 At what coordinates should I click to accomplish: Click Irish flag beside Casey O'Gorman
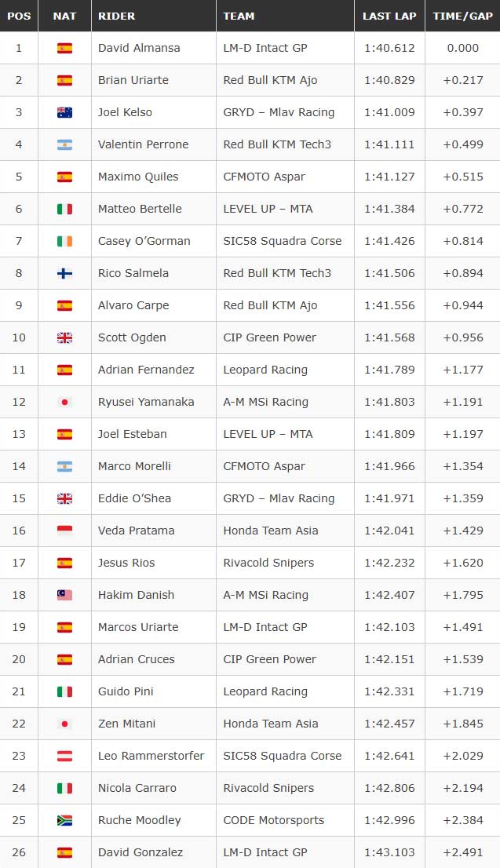pyautogui.click(x=64, y=241)
